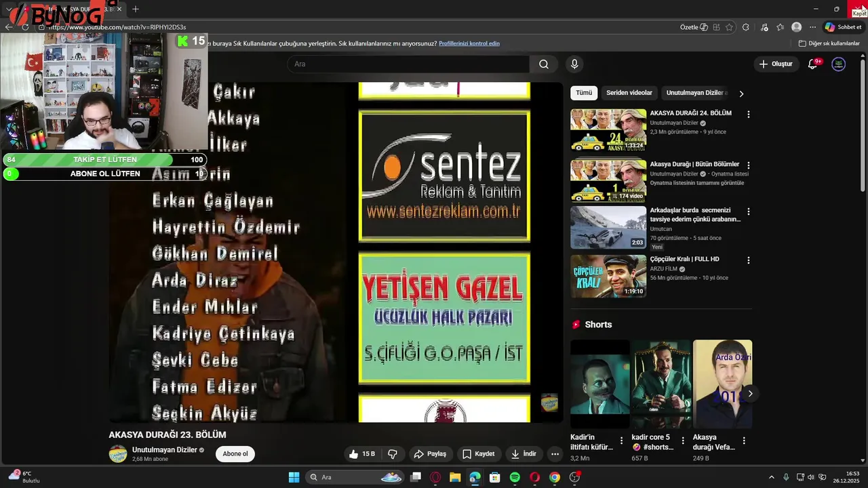The width and height of the screenshot is (868, 488).
Task: Focus the YouTube Ara search box
Action: (408, 64)
